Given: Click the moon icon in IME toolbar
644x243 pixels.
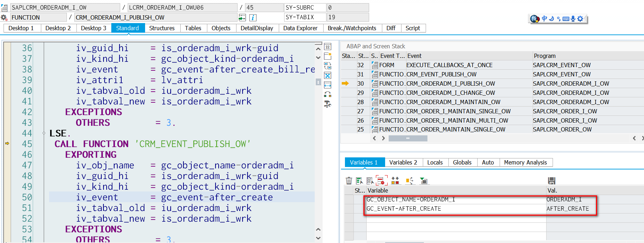Looking at the screenshot, I should (x=552, y=19).
